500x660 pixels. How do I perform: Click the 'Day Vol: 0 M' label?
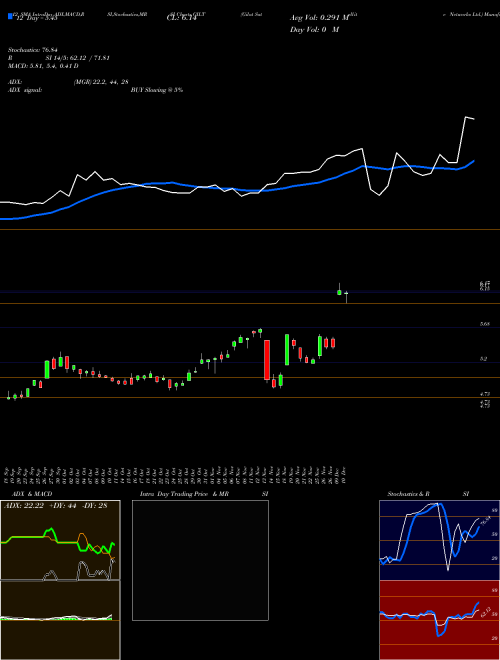(314, 30)
